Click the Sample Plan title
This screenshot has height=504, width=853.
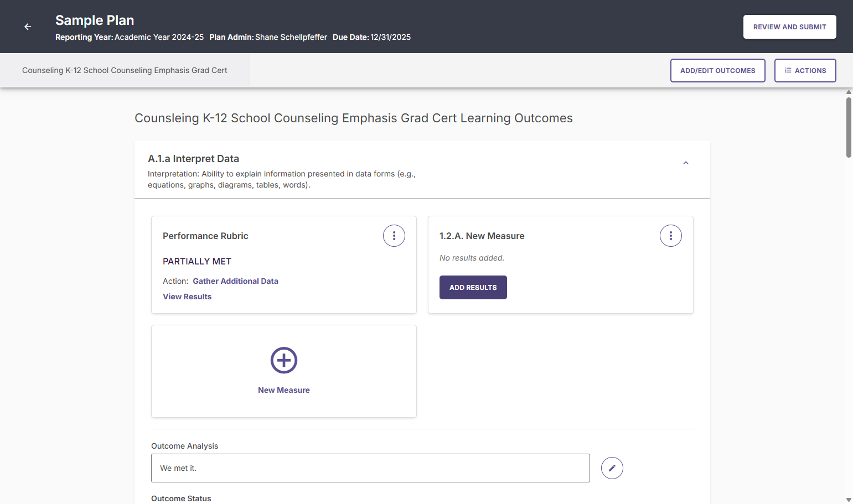pyautogui.click(x=95, y=20)
